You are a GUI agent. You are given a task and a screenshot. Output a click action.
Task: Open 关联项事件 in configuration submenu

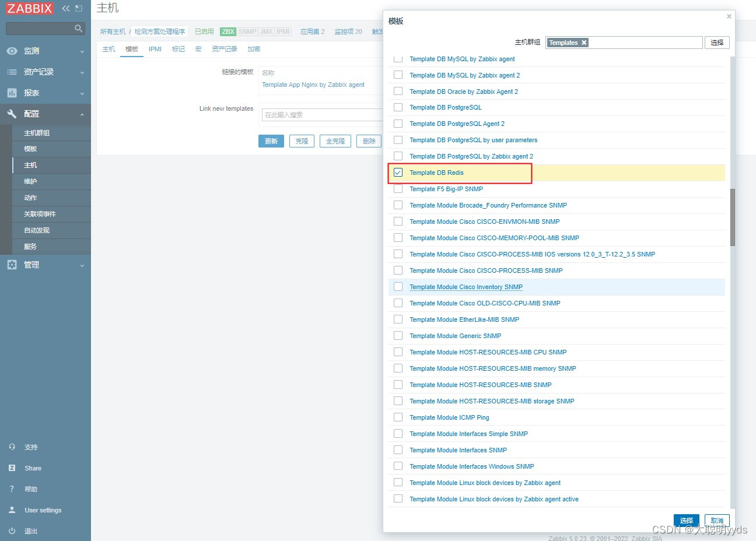[51, 214]
